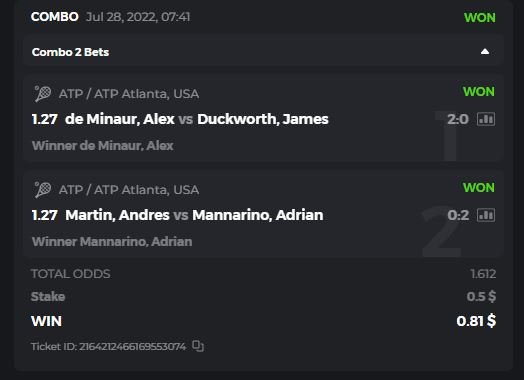Select second ATP Atlanta, USA tournament label
The width and height of the screenshot is (524, 380).
129,190
